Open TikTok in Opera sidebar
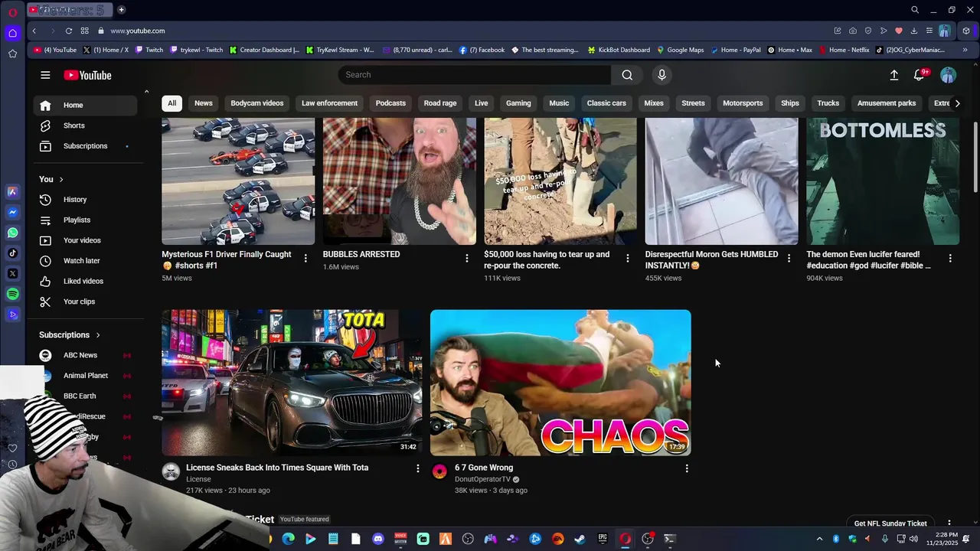The height and width of the screenshot is (551, 980). 12,253
